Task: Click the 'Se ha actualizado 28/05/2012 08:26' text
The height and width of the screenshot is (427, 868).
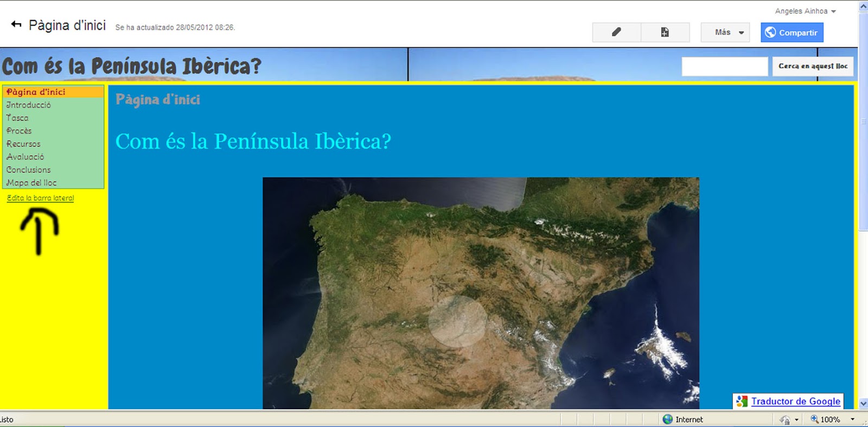Action: click(175, 27)
